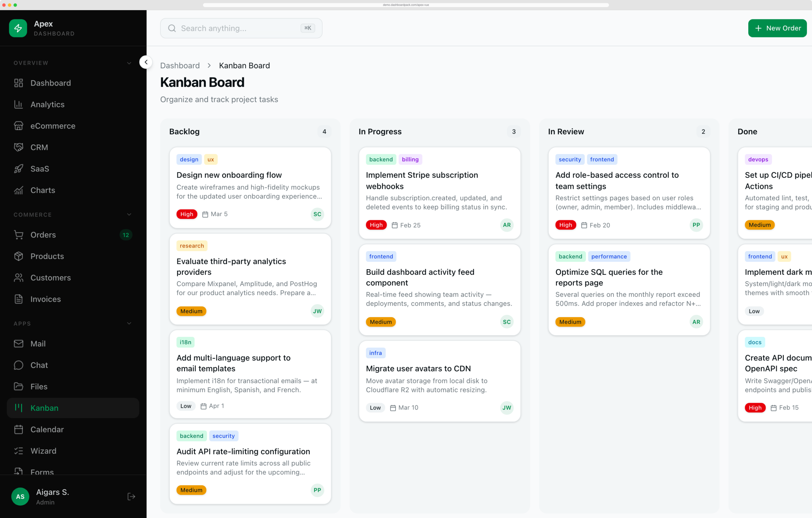The image size is (812, 518).
Task: Open the Dashboard sidebar item
Action: coord(73,83)
